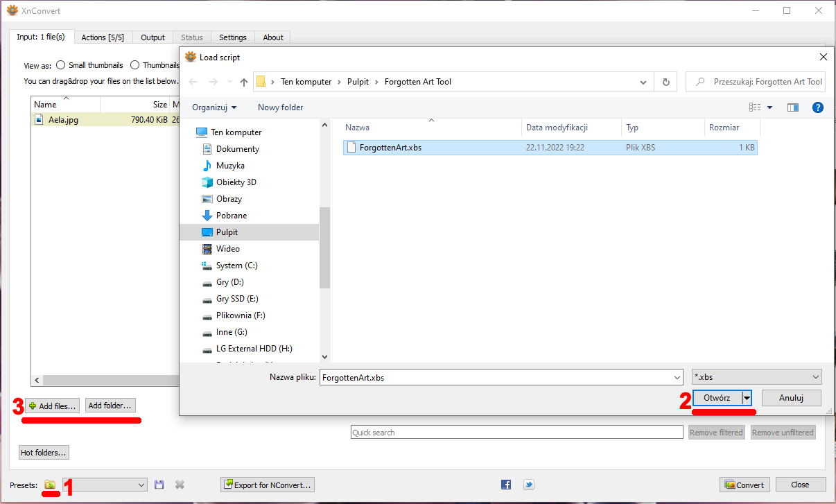Click the Przeszukaj search box
This screenshot has height=504, width=836.
(756, 82)
